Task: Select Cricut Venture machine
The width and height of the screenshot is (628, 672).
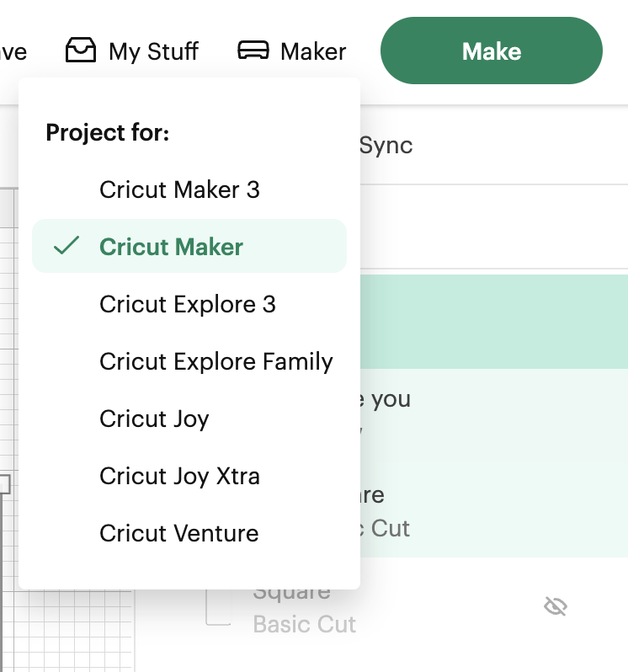Action: pyautogui.click(x=189, y=533)
